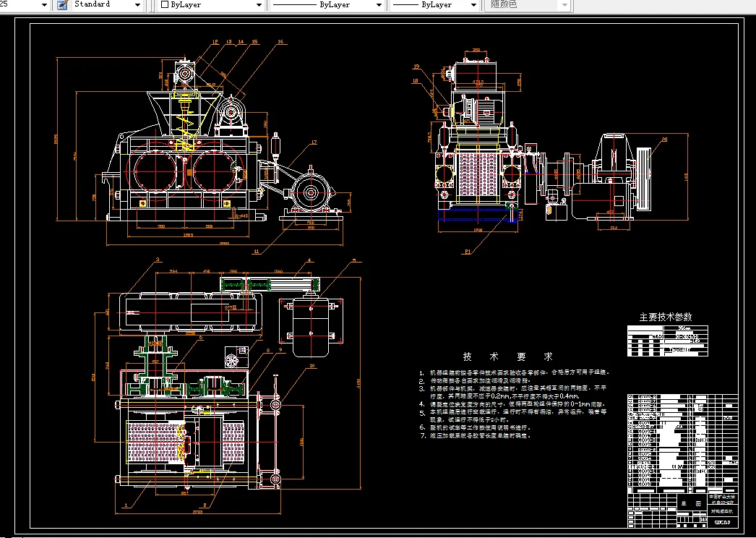This screenshot has width=756, height=538.
Task: Open the dimension style "25" dropdown
Action: click(43, 4)
